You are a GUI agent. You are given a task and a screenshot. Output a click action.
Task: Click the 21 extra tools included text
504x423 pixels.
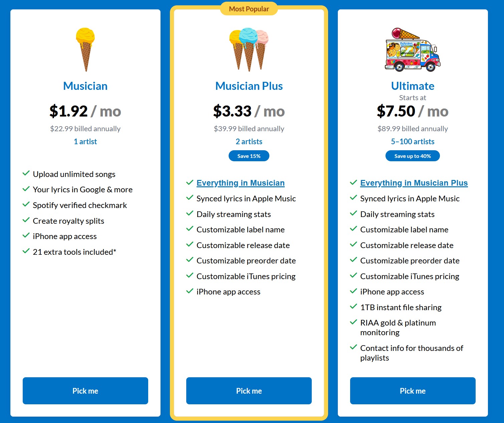(x=74, y=252)
